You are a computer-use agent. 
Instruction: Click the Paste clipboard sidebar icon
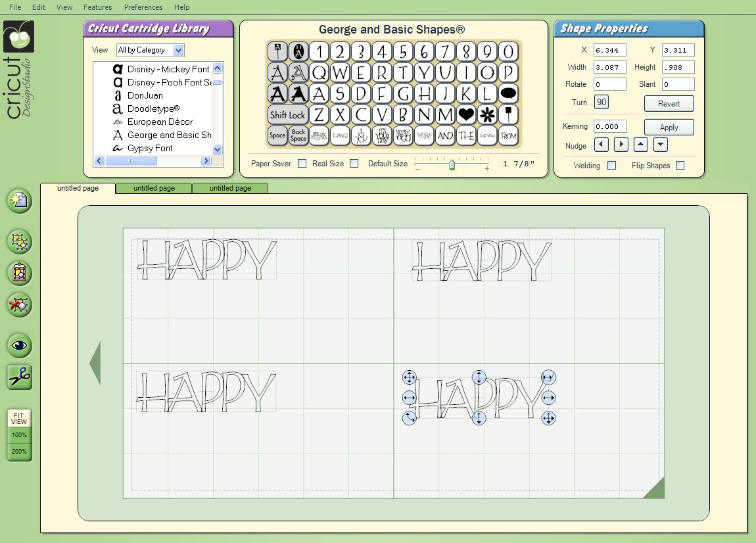[x=19, y=273]
